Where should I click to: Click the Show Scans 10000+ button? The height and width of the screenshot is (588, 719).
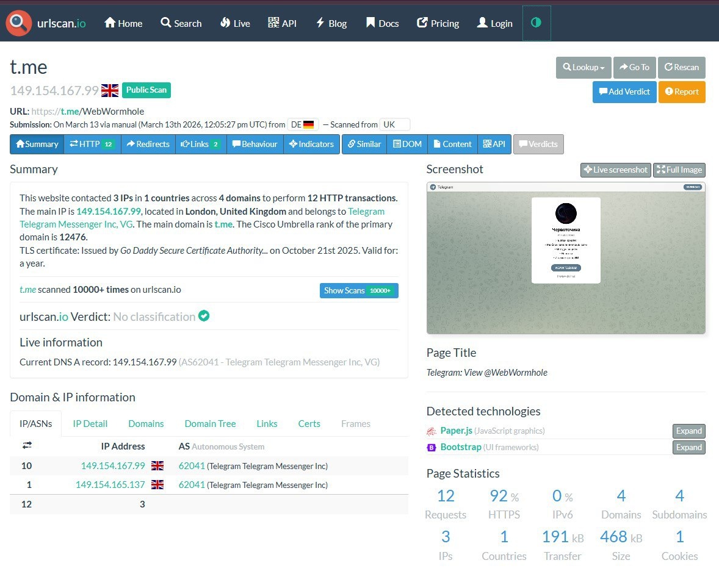[x=359, y=290]
